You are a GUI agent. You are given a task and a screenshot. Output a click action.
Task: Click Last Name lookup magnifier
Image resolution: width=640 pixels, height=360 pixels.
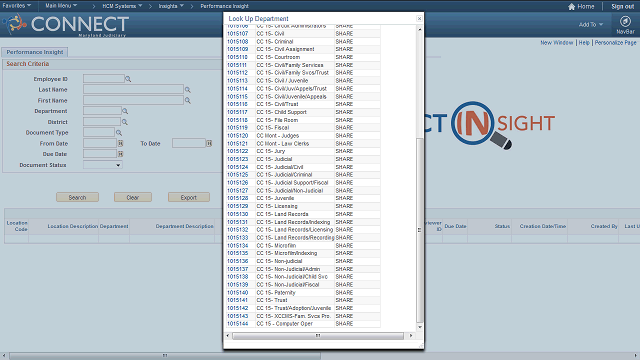pos(188,89)
